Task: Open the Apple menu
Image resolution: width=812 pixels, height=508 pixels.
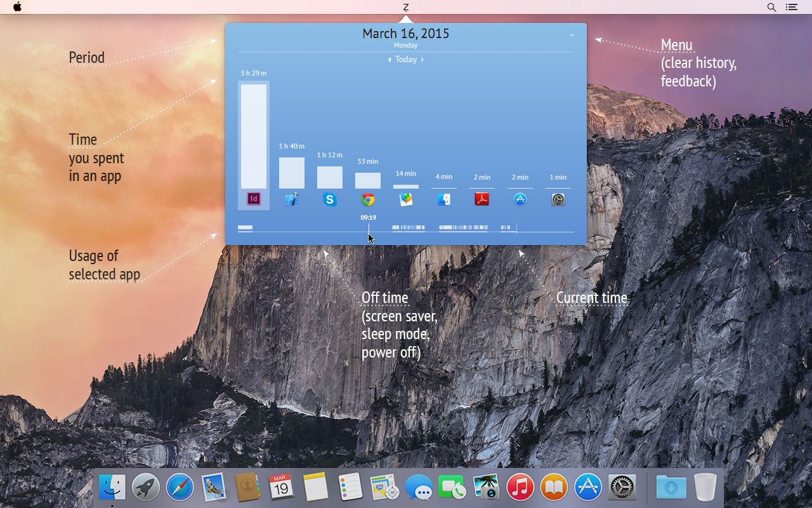Action: pos(17,7)
